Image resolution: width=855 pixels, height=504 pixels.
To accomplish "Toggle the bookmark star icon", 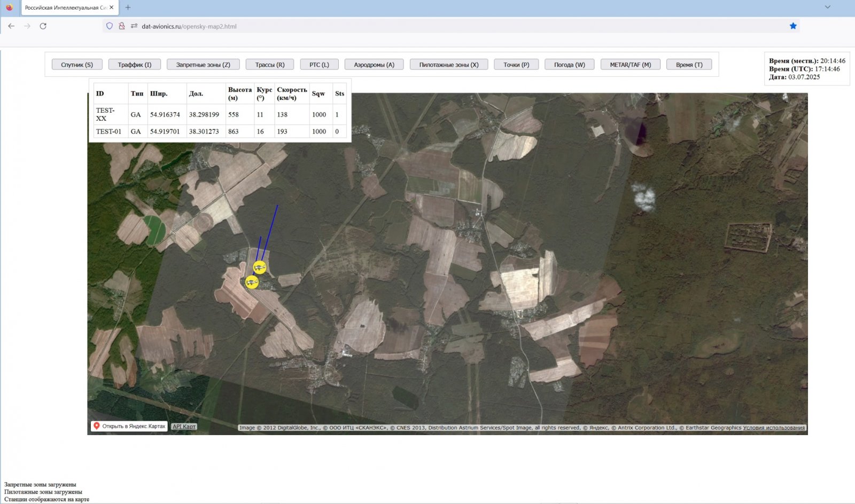I will pos(793,26).
